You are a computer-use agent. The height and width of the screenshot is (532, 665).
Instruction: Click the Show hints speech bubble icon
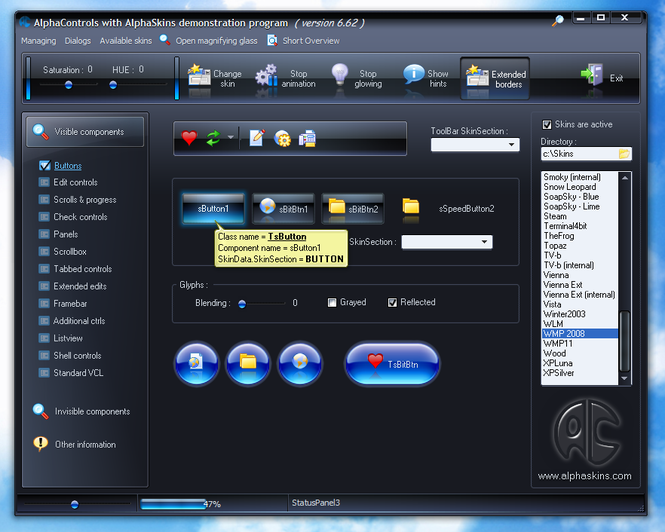(414, 74)
